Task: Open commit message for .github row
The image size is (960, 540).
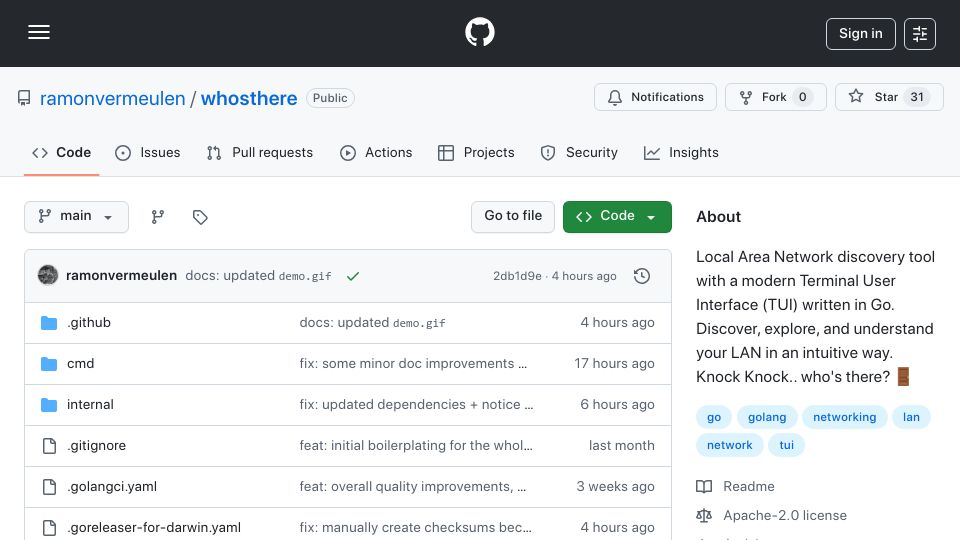Action: 372,323
